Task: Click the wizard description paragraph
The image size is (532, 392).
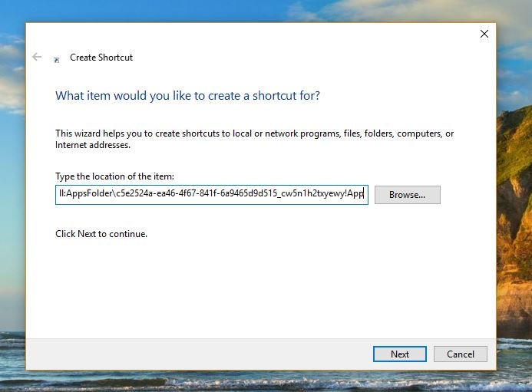Action: point(254,139)
